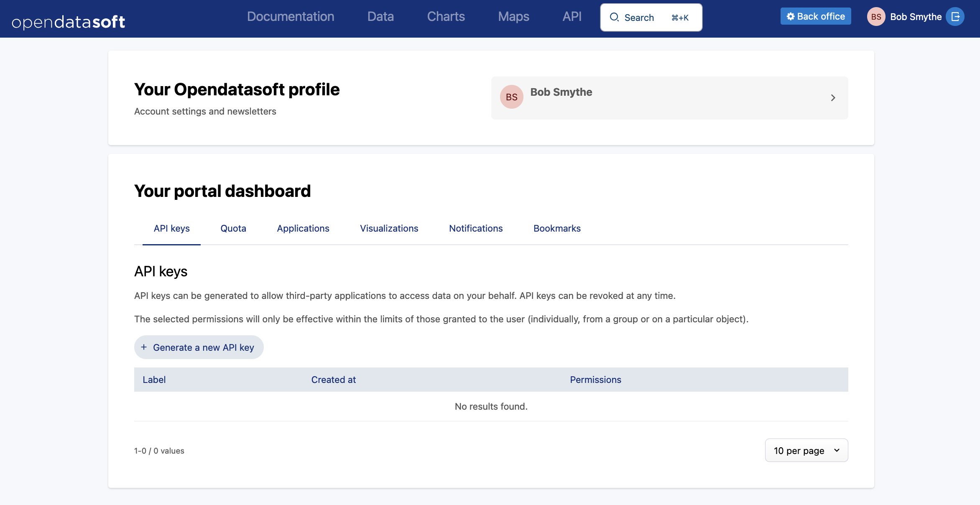Click the plus icon on Generate API key

(x=144, y=347)
